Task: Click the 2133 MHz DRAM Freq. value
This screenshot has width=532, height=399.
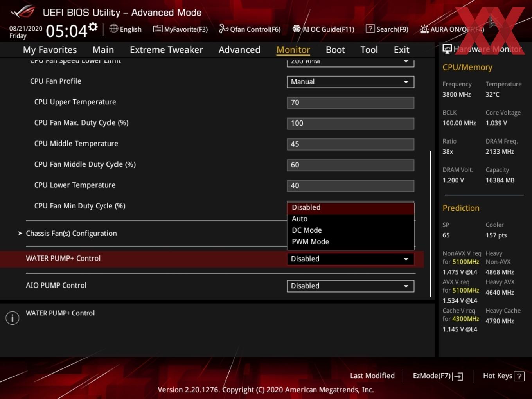Action: tap(500, 151)
